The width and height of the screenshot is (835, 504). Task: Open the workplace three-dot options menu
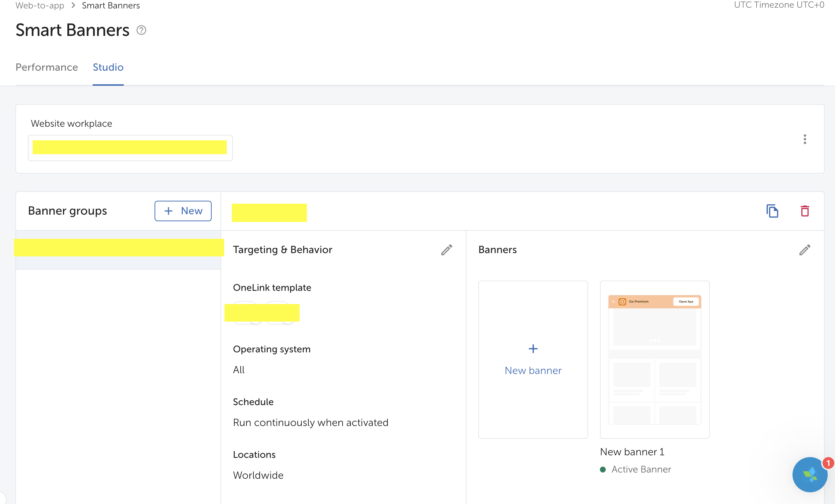(x=805, y=139)
